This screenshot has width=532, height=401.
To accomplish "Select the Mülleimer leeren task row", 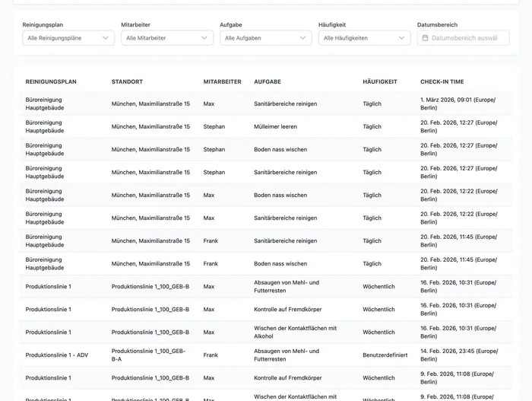I will 275,126.
